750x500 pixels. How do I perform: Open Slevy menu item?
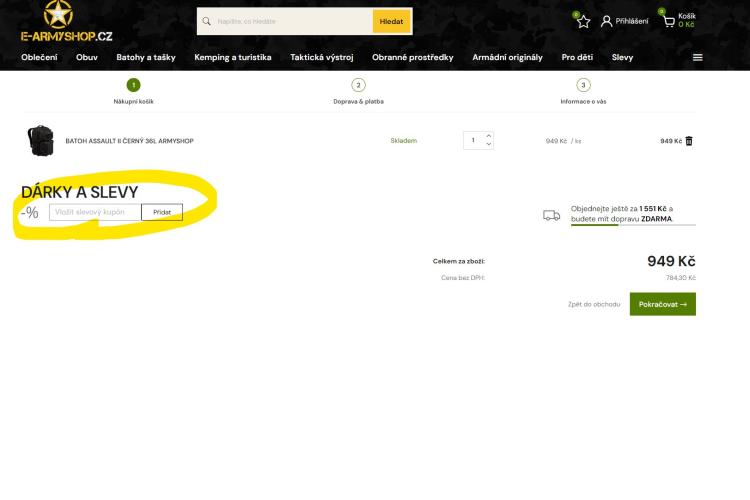[x=622, y=57]
